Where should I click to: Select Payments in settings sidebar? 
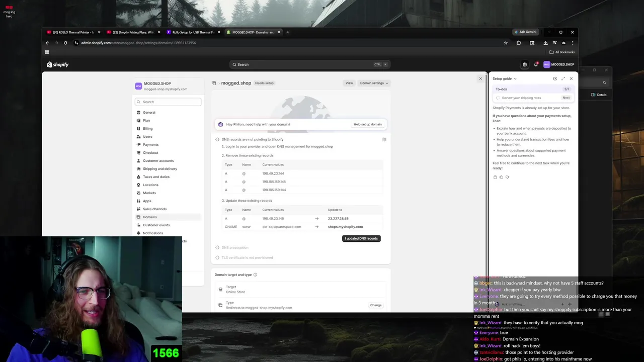150,145
